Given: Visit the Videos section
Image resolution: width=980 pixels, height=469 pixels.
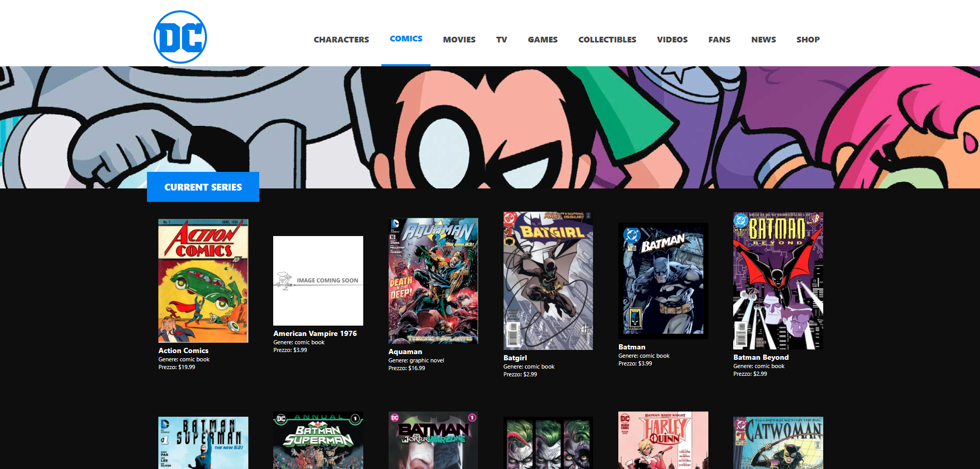Looking at the screenshot, I should [x=672, y=39].
